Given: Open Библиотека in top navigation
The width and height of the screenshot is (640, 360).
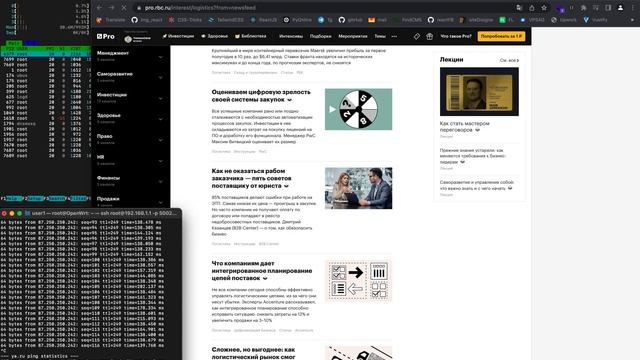Looking at the screenshot, I should point(251,36).
